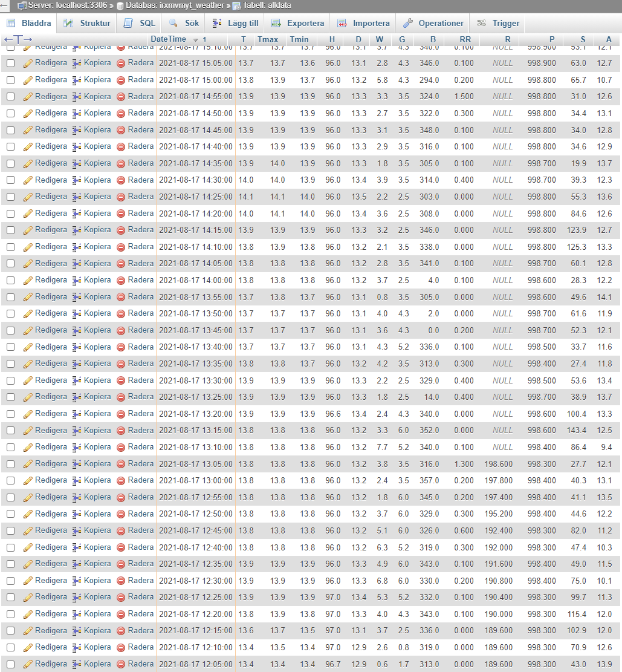Open the Bläddra tab
The image size is (622, 672).
(29, 23)
